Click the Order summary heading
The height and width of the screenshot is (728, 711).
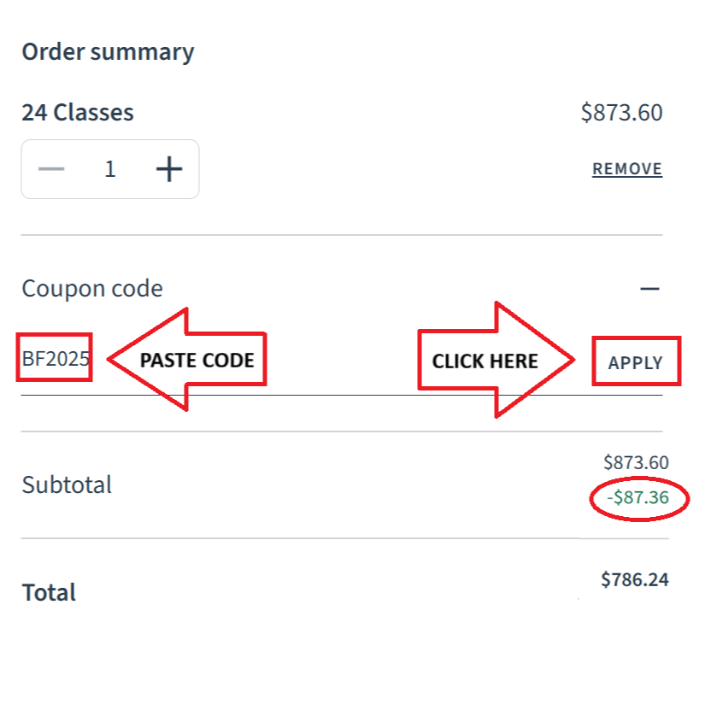(x=108, y=52)
